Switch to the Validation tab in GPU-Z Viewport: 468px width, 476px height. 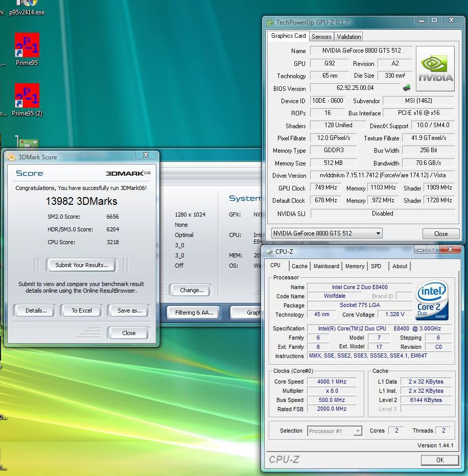pyautogui.click(x=349, y=37)
